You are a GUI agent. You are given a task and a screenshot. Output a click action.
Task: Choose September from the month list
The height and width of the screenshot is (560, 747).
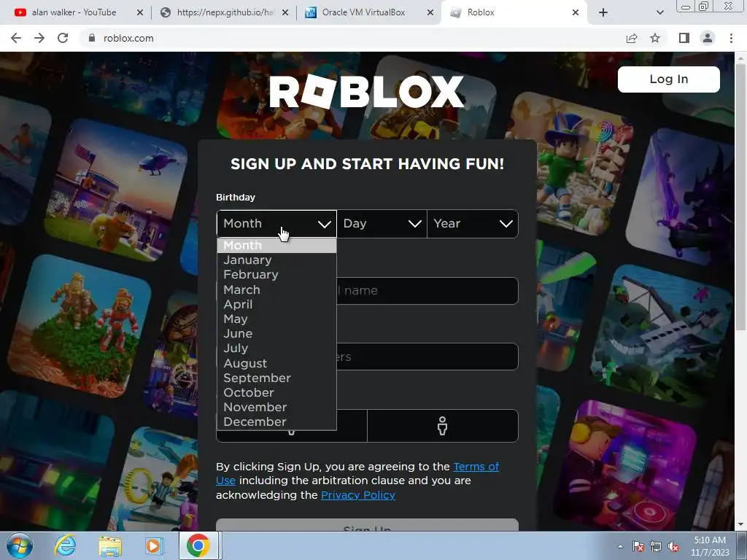pos(276,378)
